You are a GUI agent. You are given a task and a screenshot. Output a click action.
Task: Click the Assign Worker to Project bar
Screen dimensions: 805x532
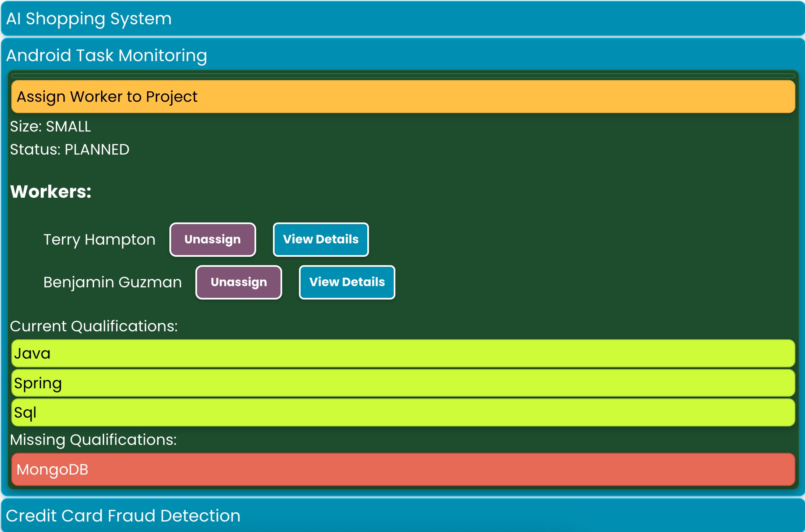(402, 97)
